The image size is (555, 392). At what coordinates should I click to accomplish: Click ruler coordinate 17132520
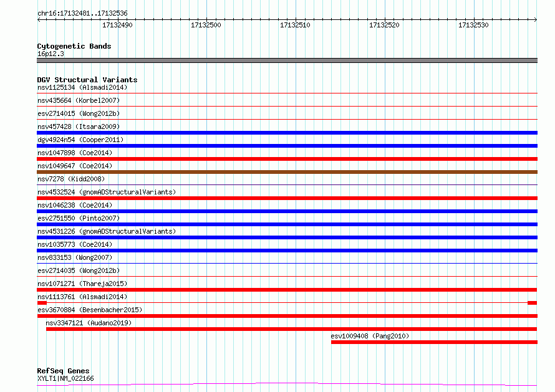point(384,25)
